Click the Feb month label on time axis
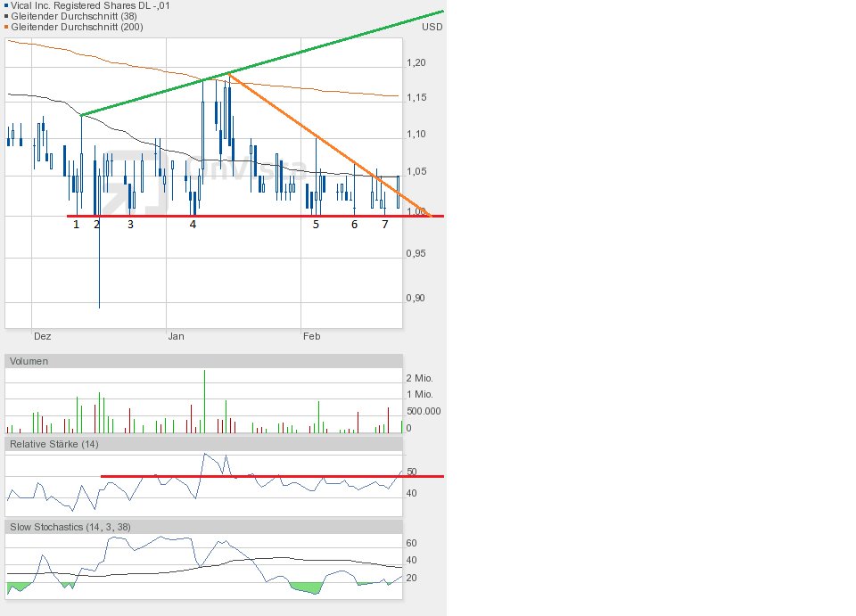 coord(311,336)
